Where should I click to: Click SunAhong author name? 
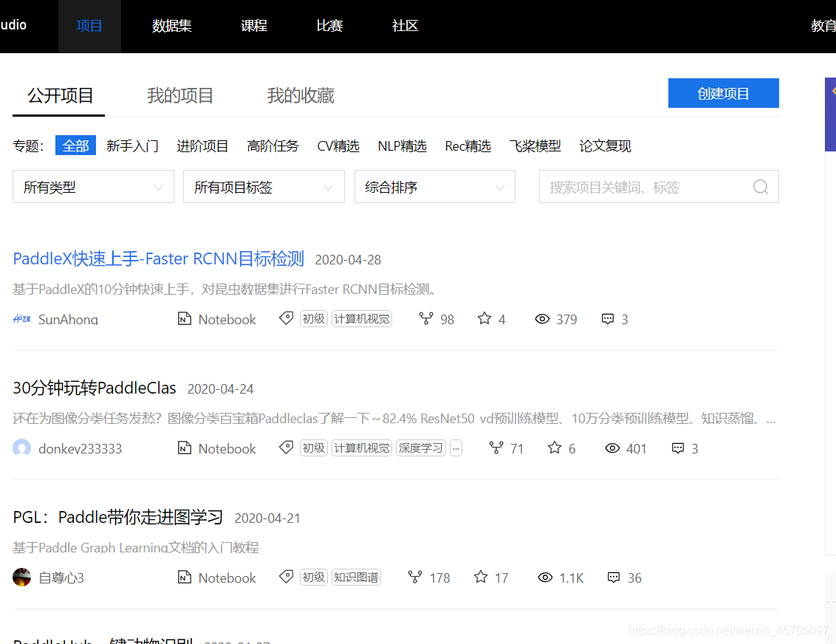click(x=68, y=319)
